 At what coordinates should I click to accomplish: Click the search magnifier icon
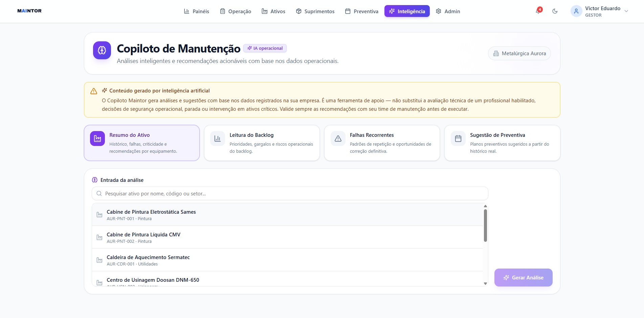pos(99,194)
